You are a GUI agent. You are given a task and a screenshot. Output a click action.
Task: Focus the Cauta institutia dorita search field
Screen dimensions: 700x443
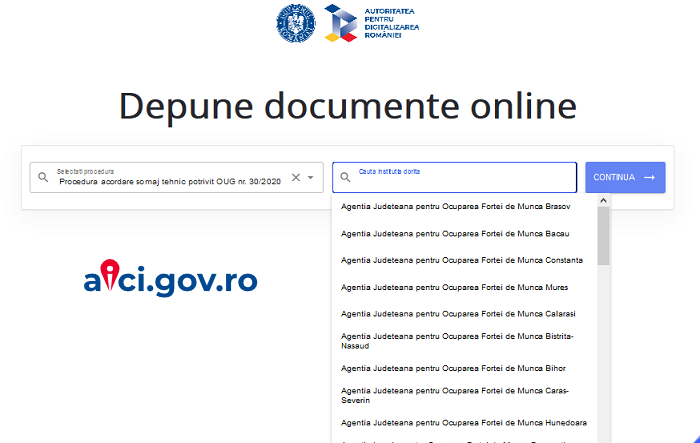460,178
